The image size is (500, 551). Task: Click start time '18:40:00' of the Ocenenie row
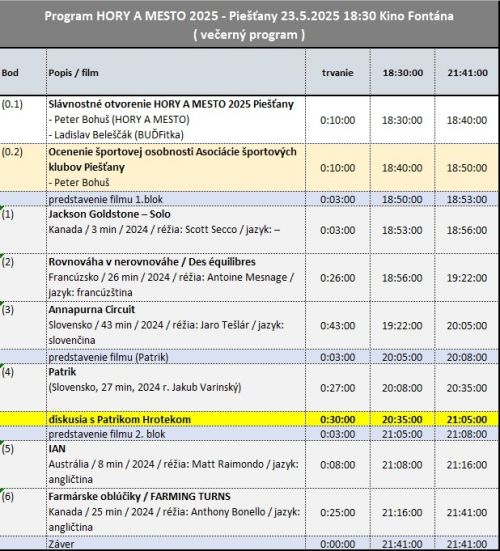click(402, 168)
